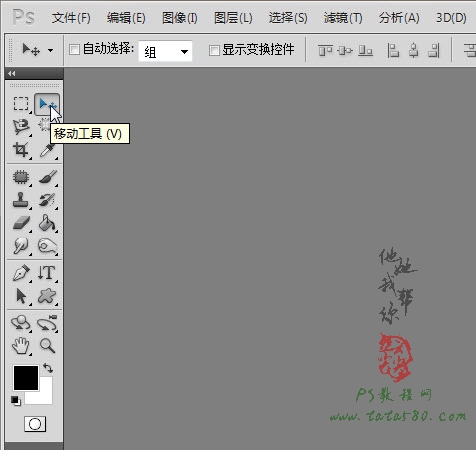Image resolution: width=476 pixels, height=450 pixels.
Task: Select the Eyedropper tool
Action: click(x=47, y=150)
